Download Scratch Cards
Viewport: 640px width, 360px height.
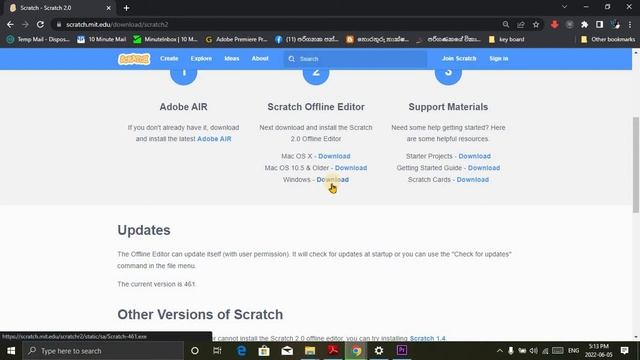click(473, 180)
